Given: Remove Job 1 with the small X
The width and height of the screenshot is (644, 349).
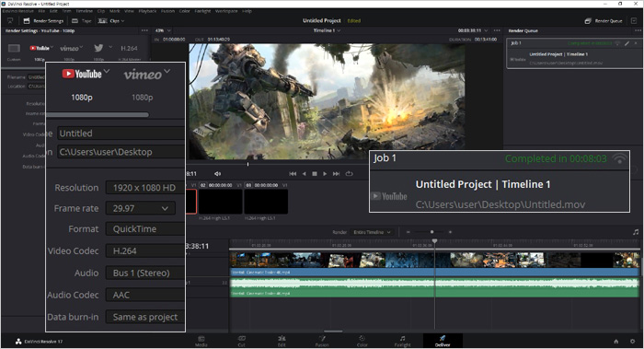Looking at the screenshot, I should 636,43.
